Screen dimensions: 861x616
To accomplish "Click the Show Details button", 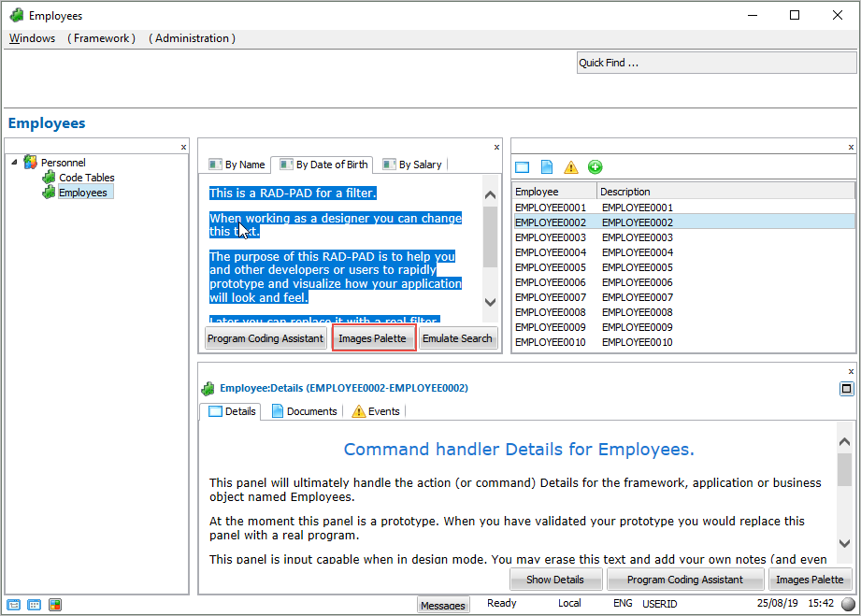I will [554, 580].
